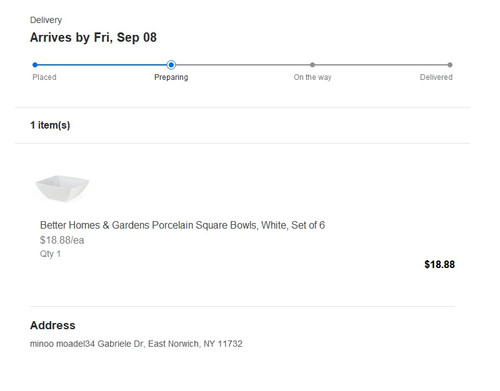Open Better Homes & Gardens Porcelain Bowls link
The image size is (500, 391).
pos(182,225)
